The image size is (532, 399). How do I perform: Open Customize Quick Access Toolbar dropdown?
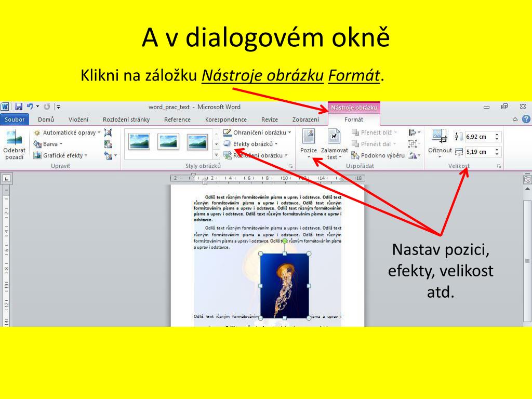click(58, 107)
